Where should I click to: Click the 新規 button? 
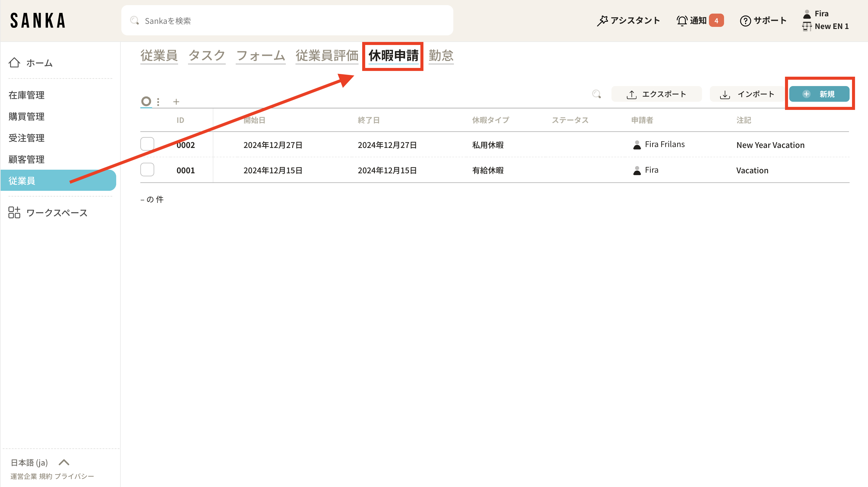(819, 94)
